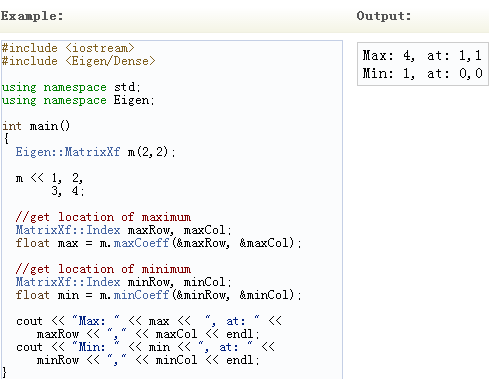Click output line 'Min: 1, at: 0,0'
Viewport: 489px width, 379px height.
click(422, 73)
